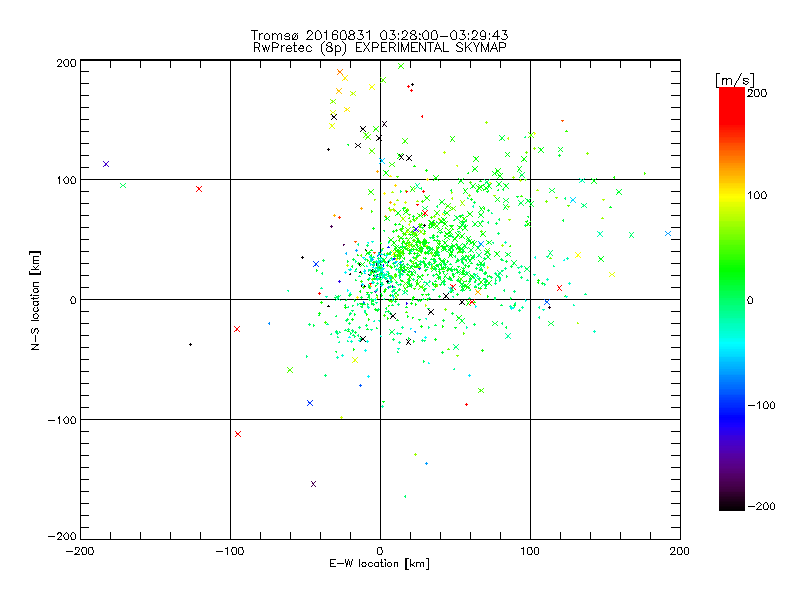Viewport: 800px width, 600px height.
Task: Click the dark purple X marker near the plot bottom
Action: tap(313, 484)
